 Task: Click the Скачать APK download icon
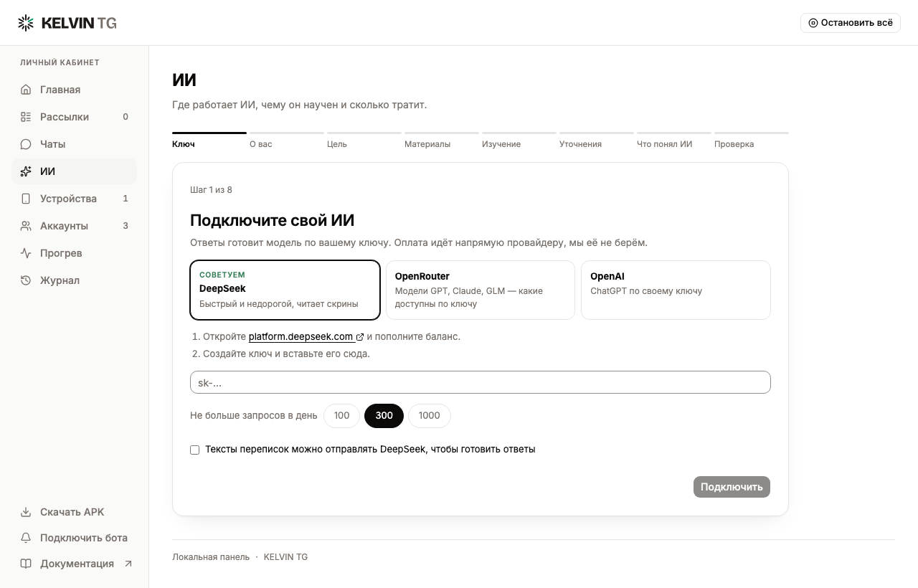point(26,512)
